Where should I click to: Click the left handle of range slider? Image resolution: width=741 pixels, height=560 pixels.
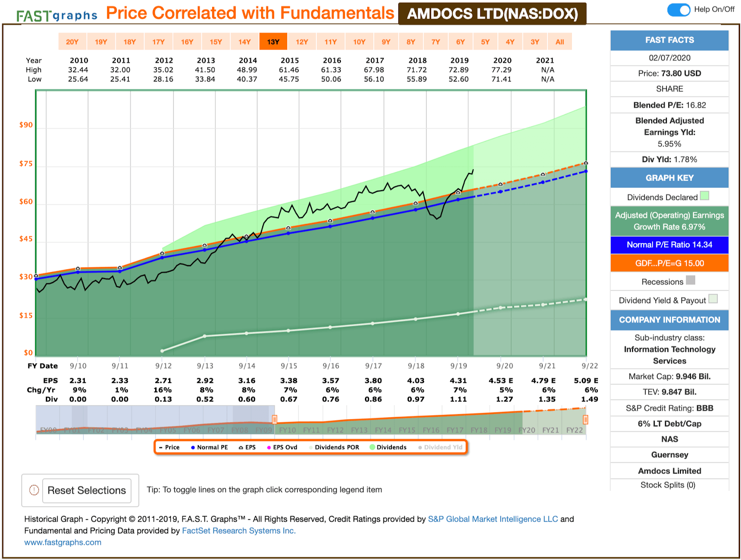(275, 420)
